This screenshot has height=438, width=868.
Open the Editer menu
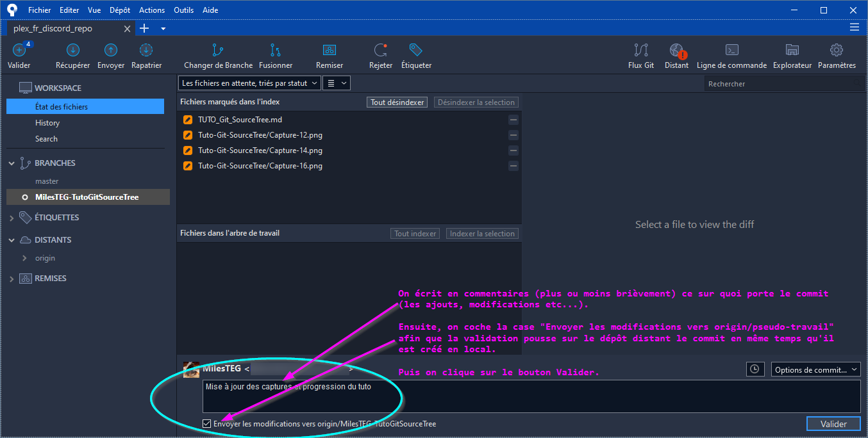pyautogui.click(x=69, y=10)
